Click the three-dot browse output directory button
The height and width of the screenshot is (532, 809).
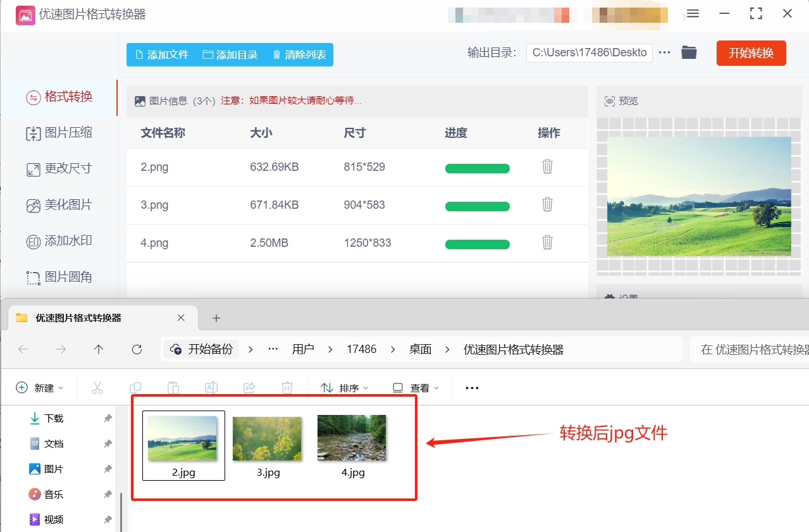(x=664, y=53)
